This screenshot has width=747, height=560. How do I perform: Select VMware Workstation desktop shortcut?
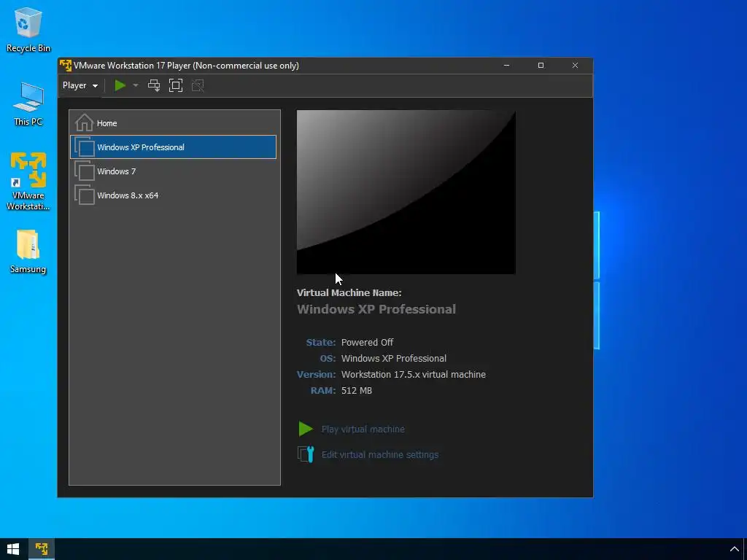click(28, 182)
